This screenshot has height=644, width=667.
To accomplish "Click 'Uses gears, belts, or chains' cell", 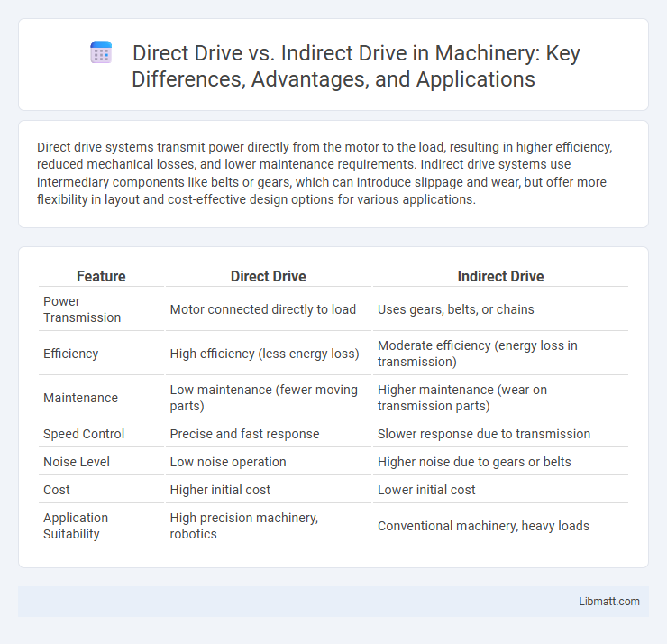I will click(x=500, y=309).
